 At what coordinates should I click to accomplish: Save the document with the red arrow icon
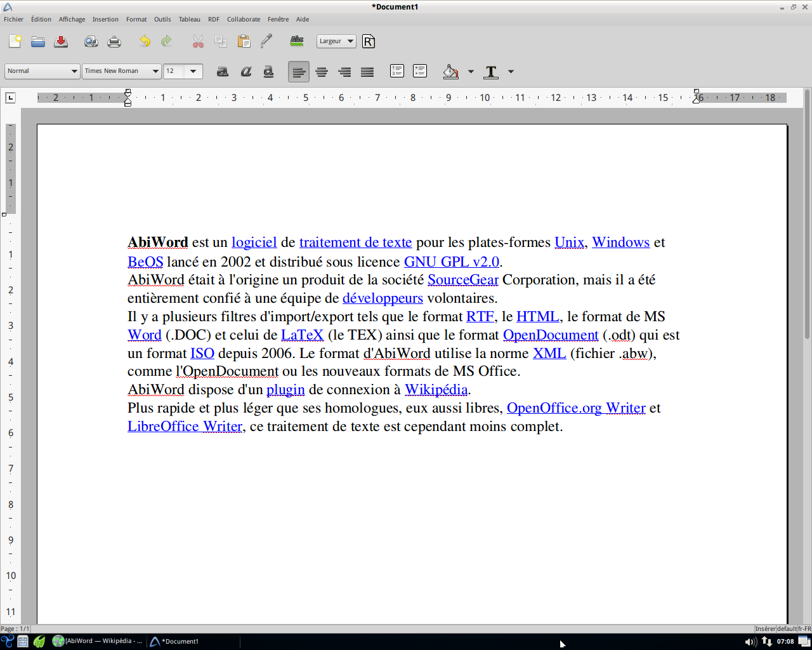click(61, 41)
